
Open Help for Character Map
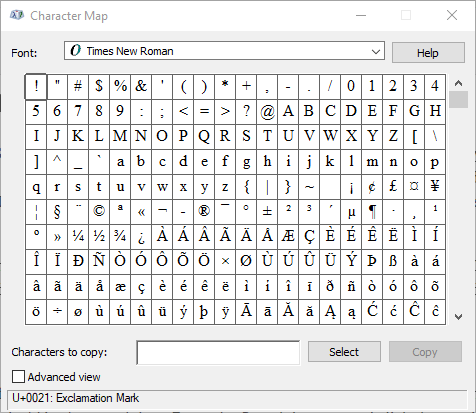click(x=428, y=53)
